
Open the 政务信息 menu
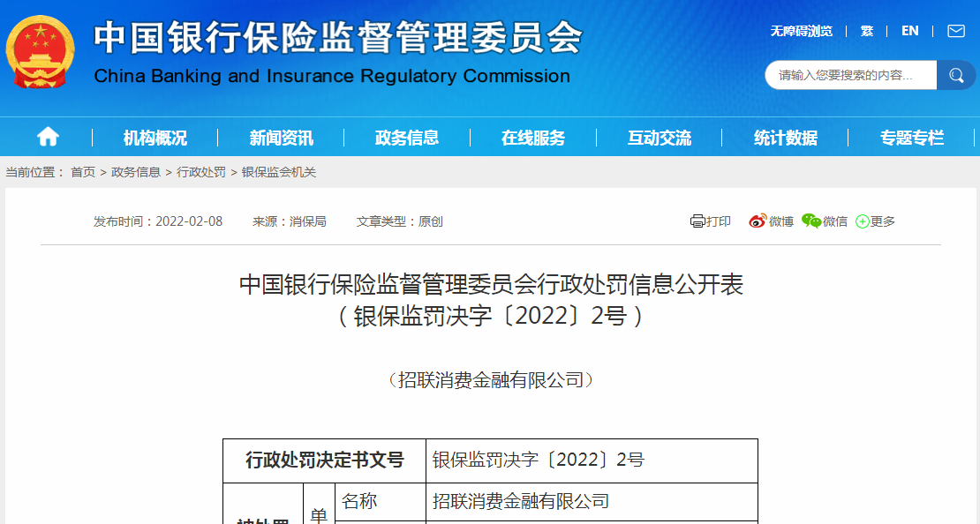[x=407, y=138]
